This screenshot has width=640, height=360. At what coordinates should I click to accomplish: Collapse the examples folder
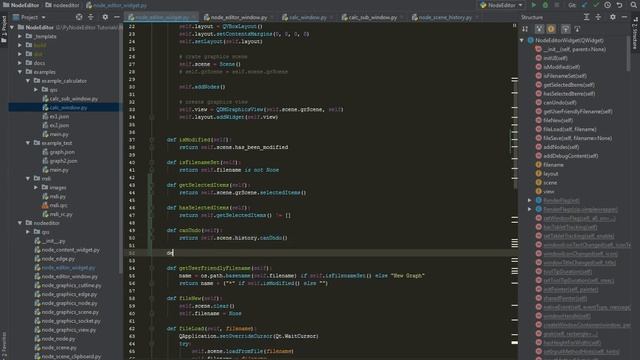20,72
